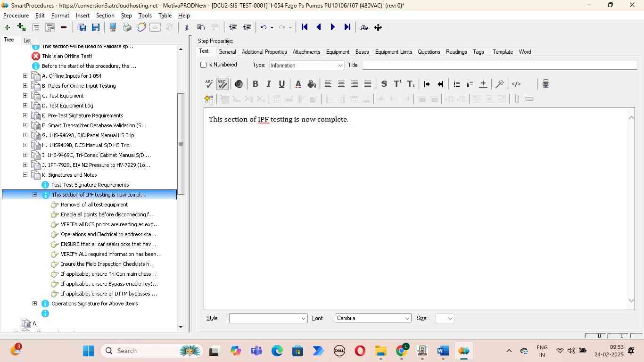Select step Removal of all test equipment
Viewport: 644px width, 362px height.
(x=94, y=205)
